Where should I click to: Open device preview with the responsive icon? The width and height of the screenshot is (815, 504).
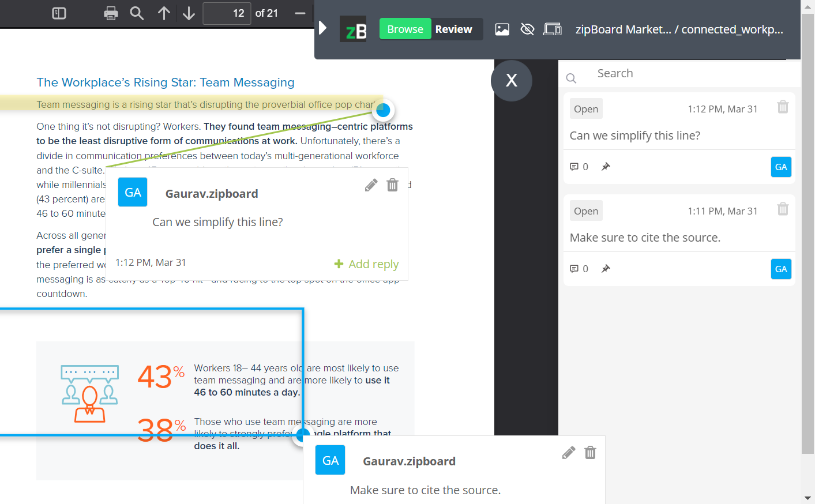553,29
